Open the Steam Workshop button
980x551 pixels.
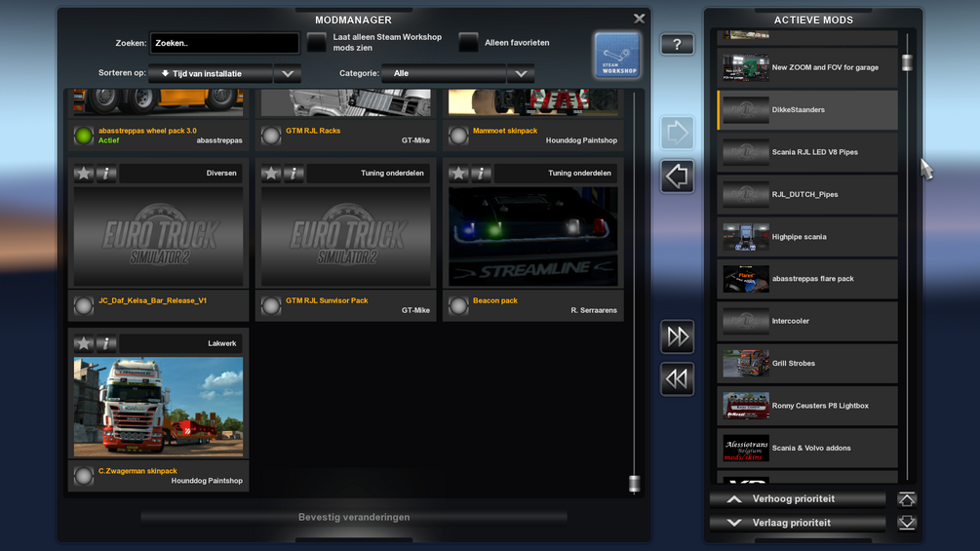tap(617, 55)
